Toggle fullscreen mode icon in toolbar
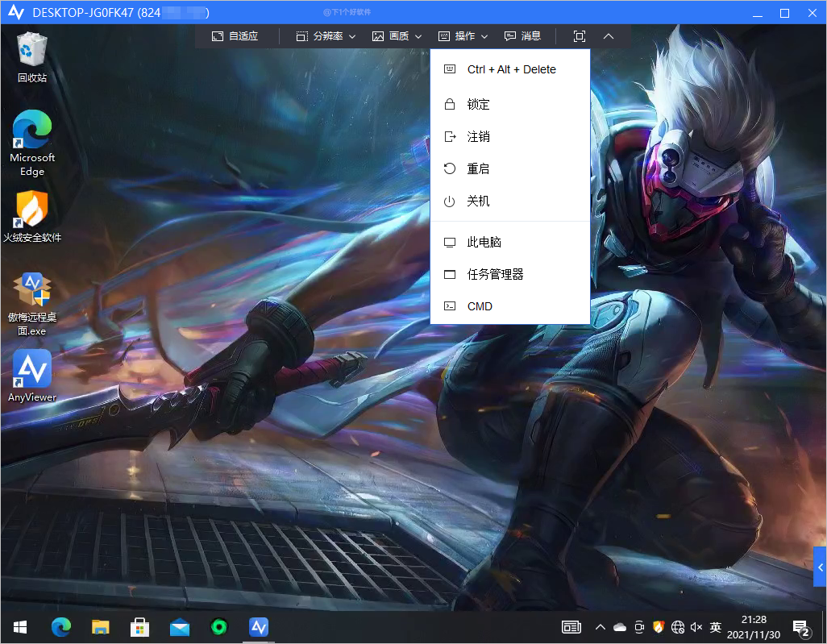The width and height of the screenshot is (827, 644). [579, 35]
